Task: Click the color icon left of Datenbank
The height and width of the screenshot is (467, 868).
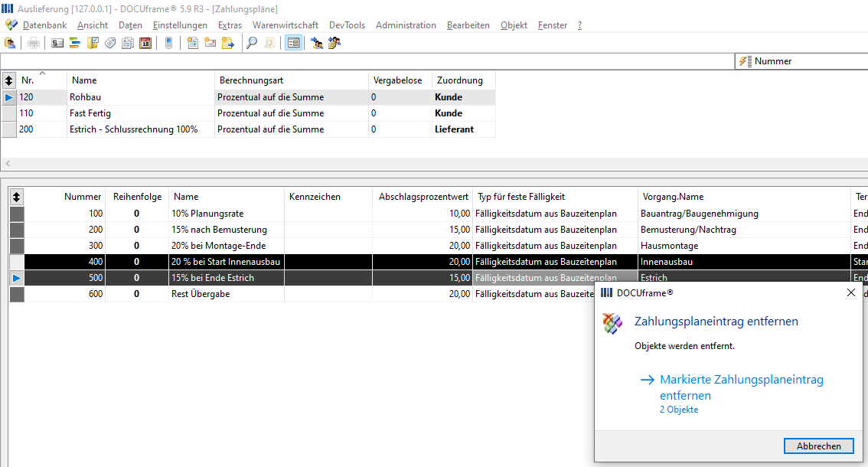Action: pyautogui.click(x=11, y=25)
